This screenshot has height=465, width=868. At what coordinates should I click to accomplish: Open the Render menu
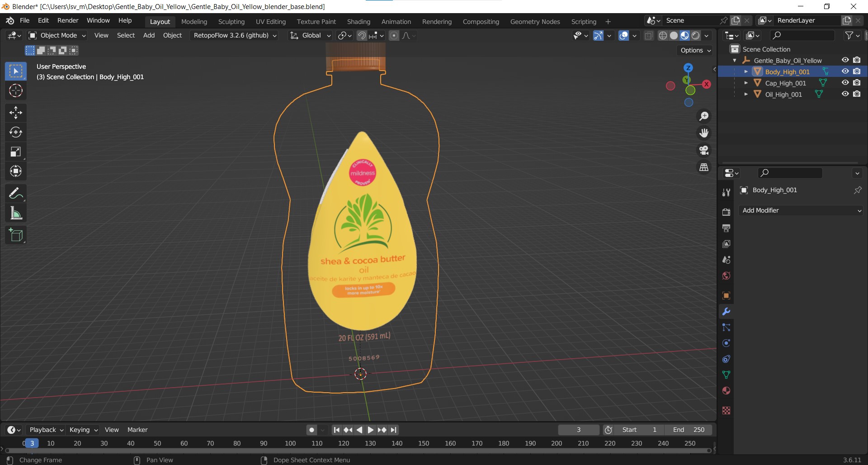tap(68, 21)
